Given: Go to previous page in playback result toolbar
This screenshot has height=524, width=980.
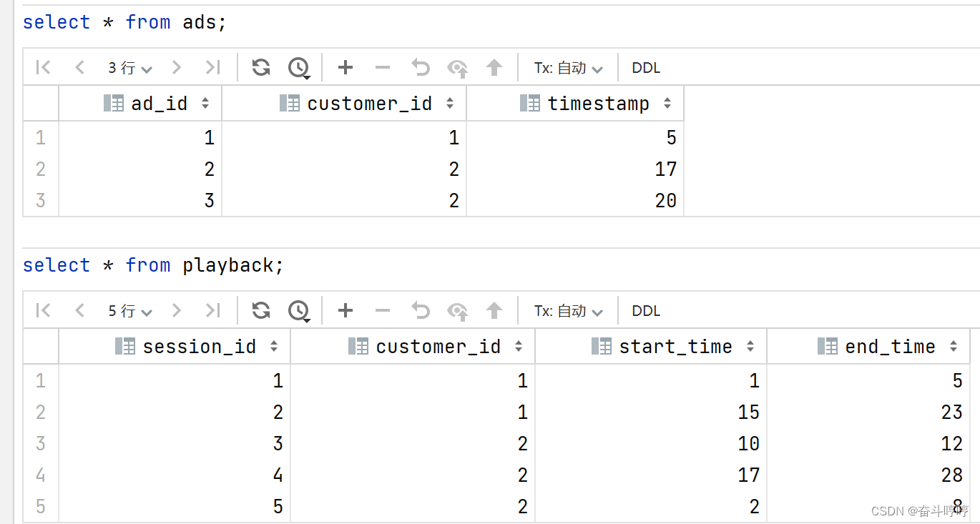Looking at the screenshot, I should [79, 310].
